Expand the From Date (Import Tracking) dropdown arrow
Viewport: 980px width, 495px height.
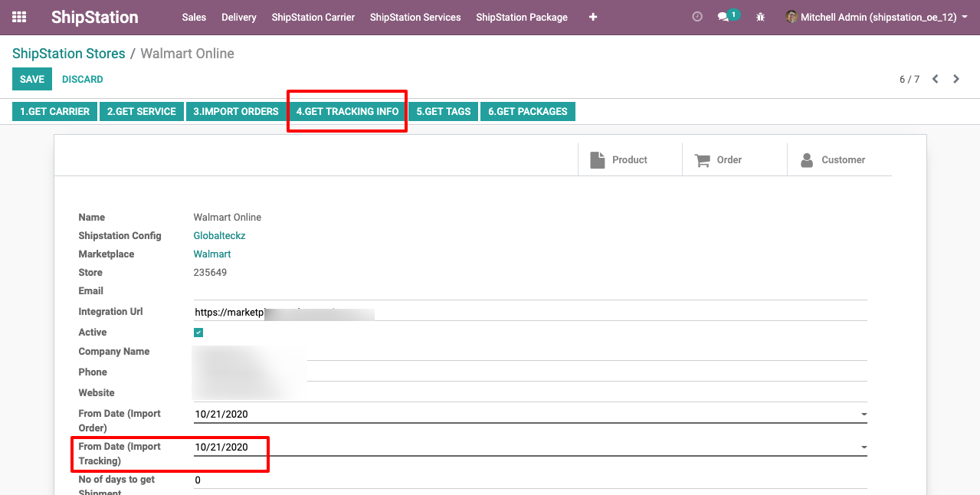click(864, 447)
